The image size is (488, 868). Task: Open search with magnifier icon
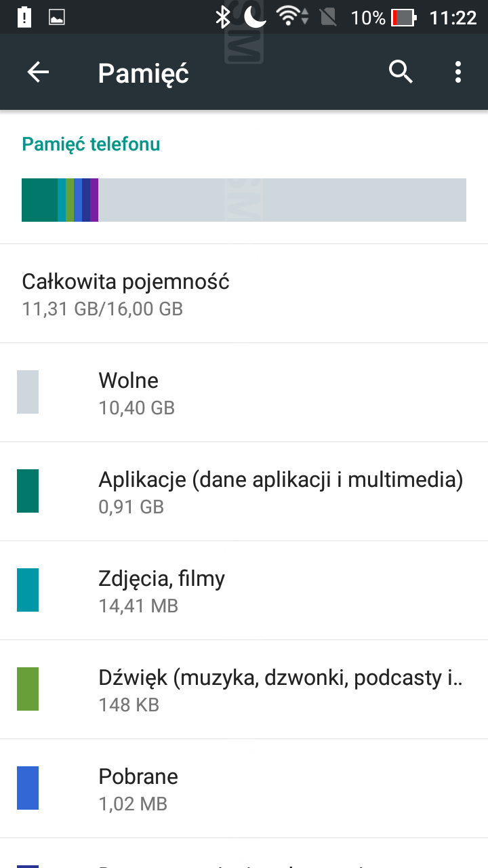401,72
